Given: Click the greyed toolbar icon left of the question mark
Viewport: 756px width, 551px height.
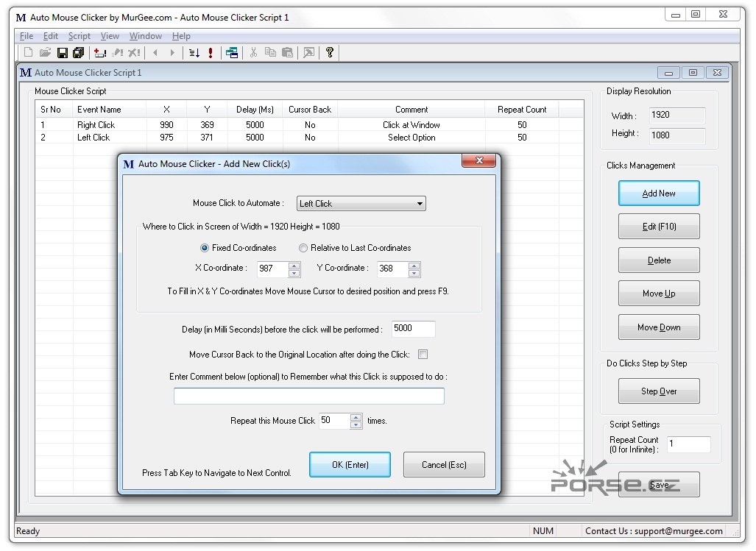Looking at the screenshot, I should [309, 52].
